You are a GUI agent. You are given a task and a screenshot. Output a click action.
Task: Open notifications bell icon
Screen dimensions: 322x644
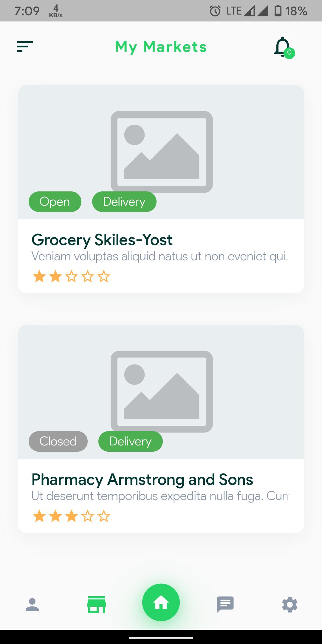point(282,47)
